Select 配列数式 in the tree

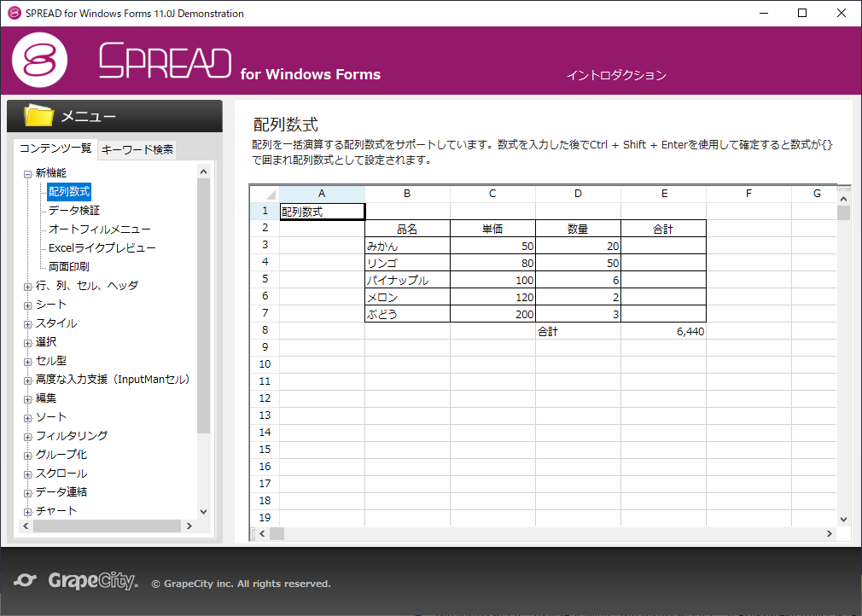point(69,191)
